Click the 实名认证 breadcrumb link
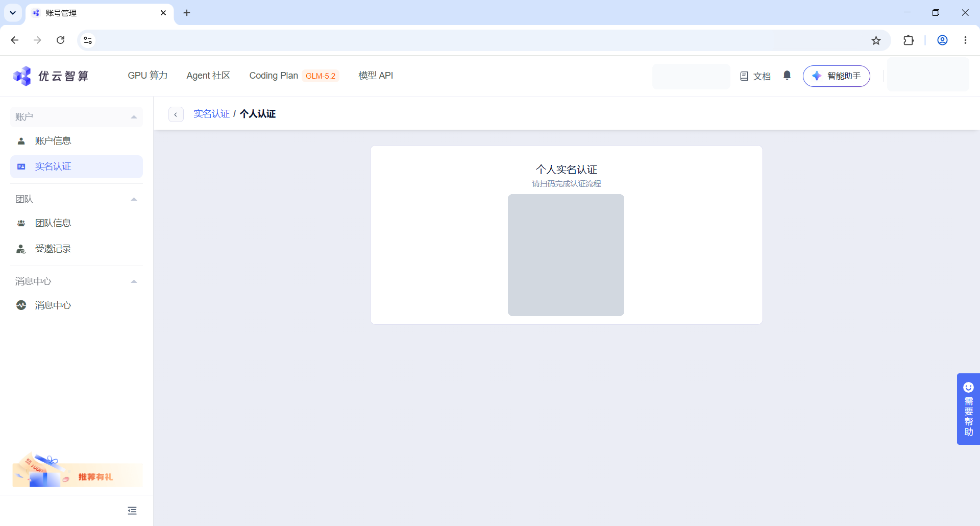The width and height of the screenshot is (980, 526). pyautogui.click(x=211, y=114)
